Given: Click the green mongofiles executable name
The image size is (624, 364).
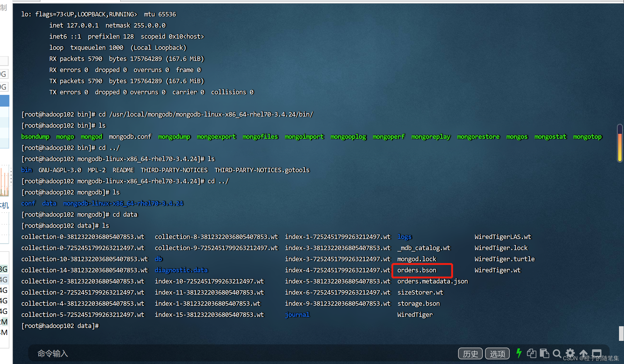Looking at the screenshot, I should (260, 136).
